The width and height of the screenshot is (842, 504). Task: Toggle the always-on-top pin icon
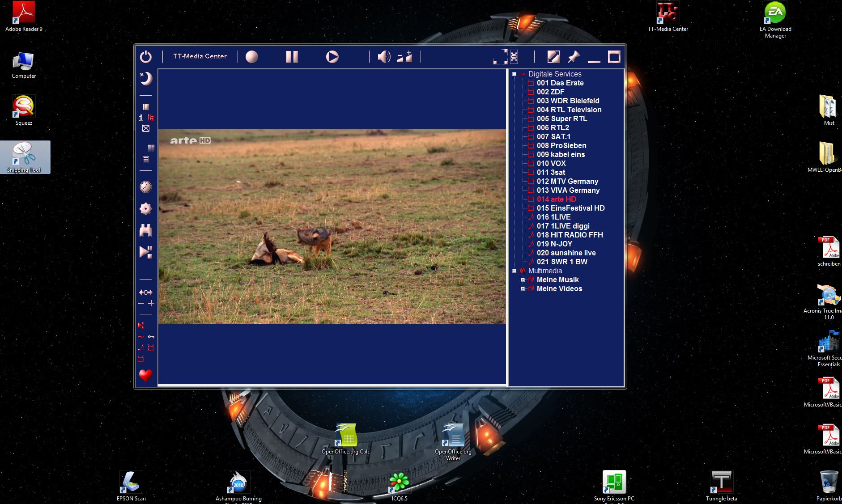coord(574,57)
